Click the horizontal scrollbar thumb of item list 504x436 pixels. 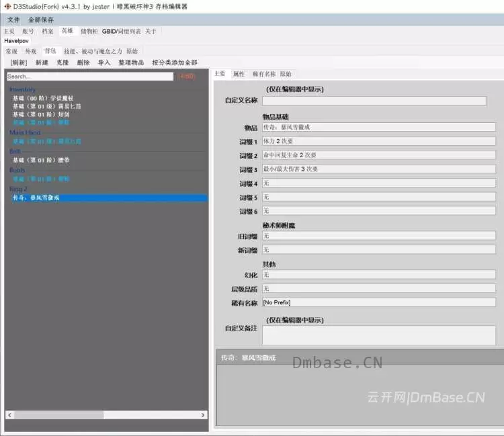click(x=59, y=415)
